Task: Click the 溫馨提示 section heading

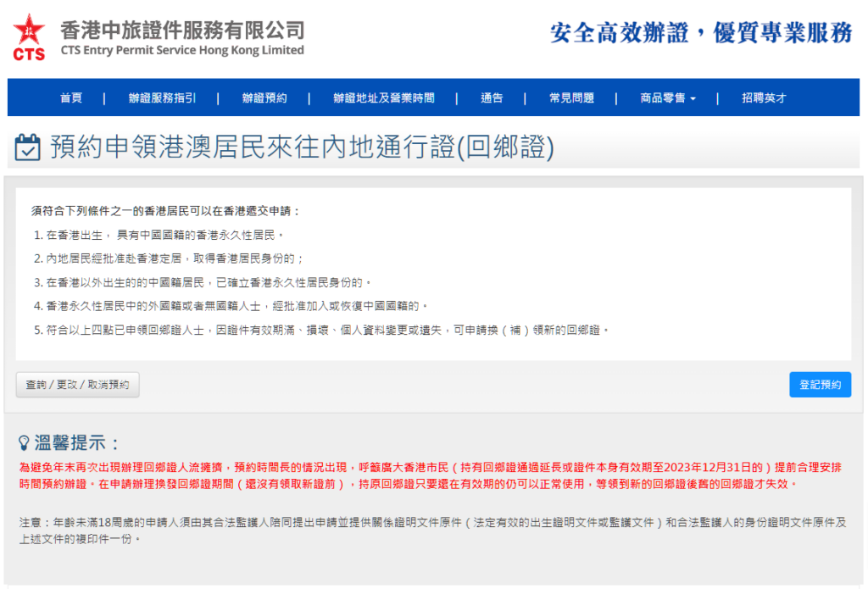Action: point(78,443)
